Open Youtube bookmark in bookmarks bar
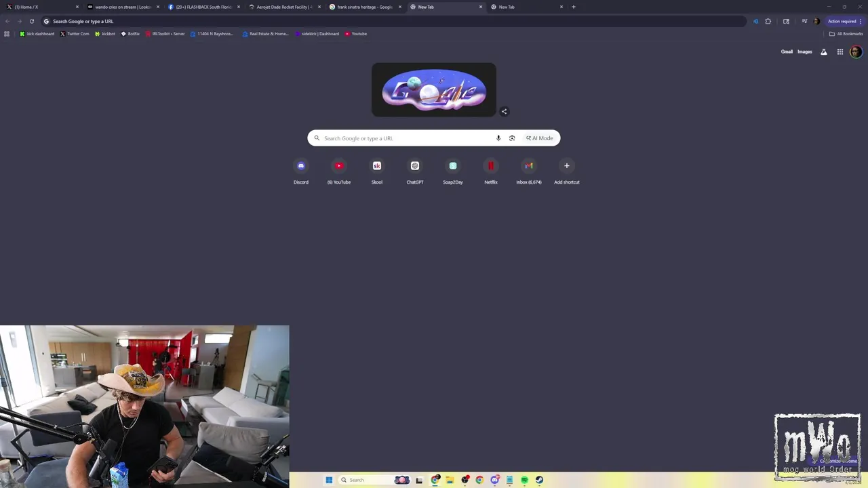 (356, 34)
